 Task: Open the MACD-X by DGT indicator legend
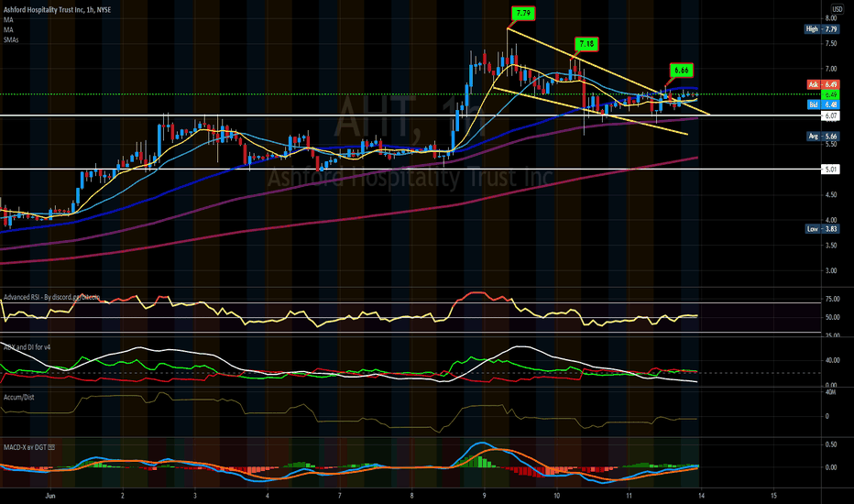click(29, 447)
